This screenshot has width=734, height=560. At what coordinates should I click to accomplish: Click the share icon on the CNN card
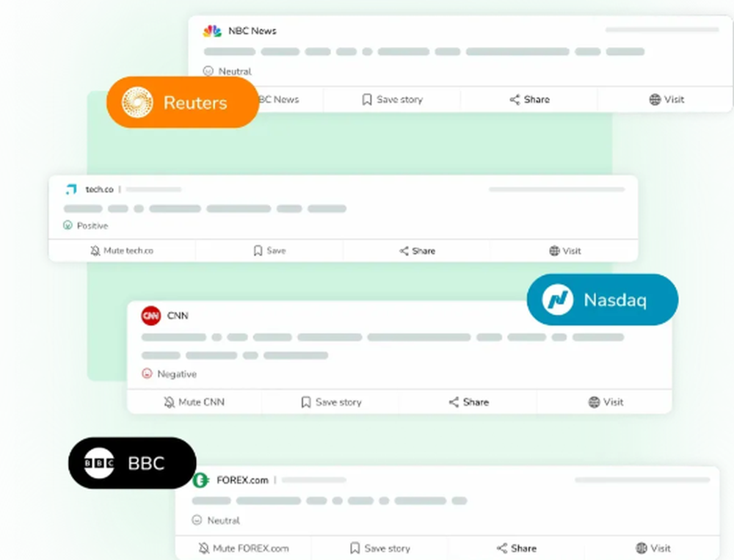tap(453, 402)
